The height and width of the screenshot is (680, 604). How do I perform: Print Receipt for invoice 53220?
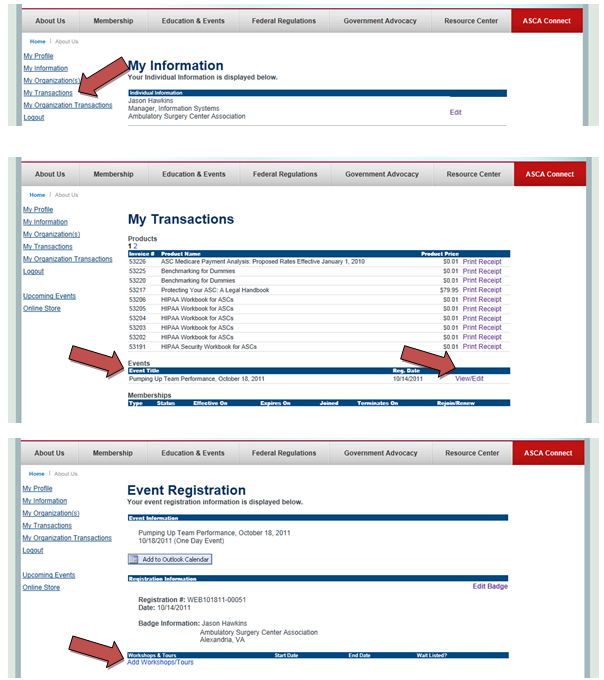pos(482,281)
